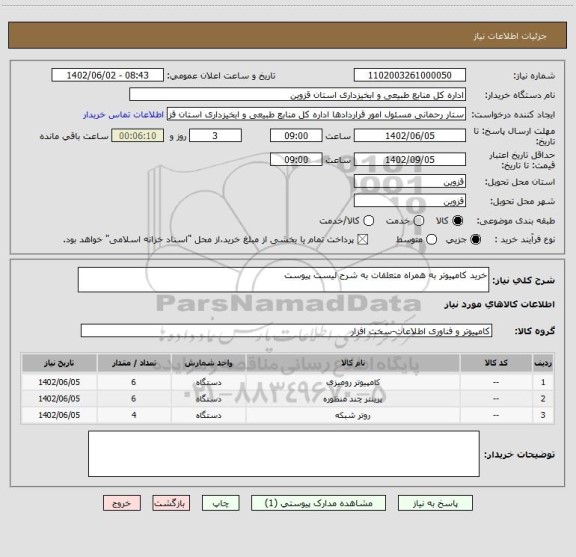Click the کامپیوتر رومیزی item name
Screen dimensions: 576x557
(x=353, y=382)
